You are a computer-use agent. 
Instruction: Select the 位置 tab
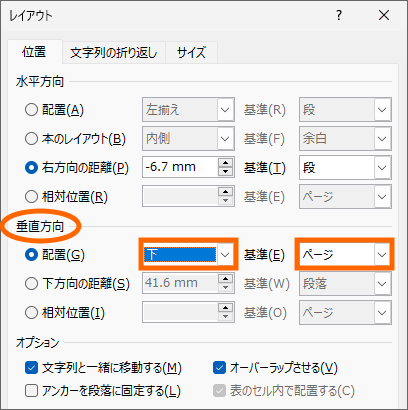(x=34, y=52)
